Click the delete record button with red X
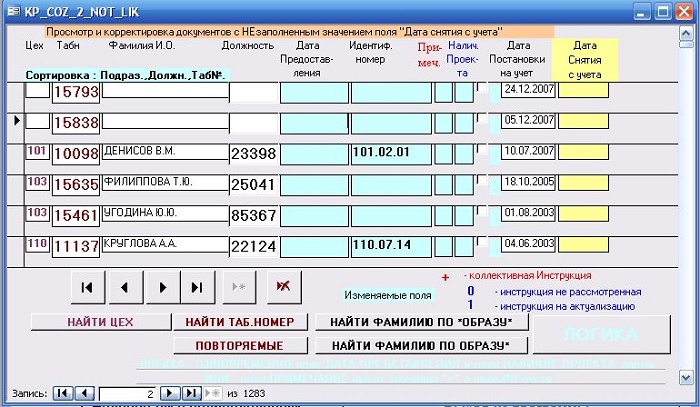This screenshot has height=407, width=700. tap(283, 287)
